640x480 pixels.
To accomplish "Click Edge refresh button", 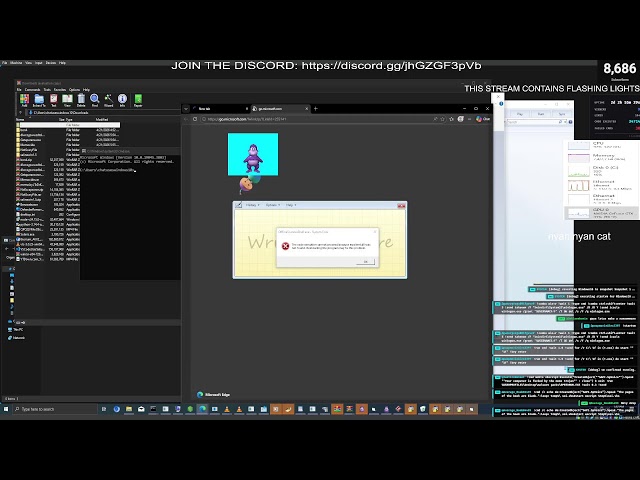I will click(195, 119).
